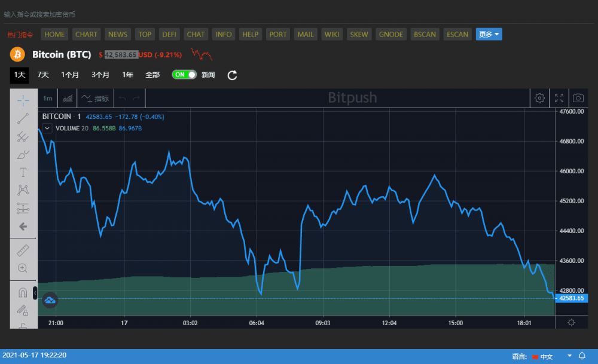The width and height of the screenshot is (598, 364).
Task: Open the language dropdown arrow
Action: click(x=569, y=356)
